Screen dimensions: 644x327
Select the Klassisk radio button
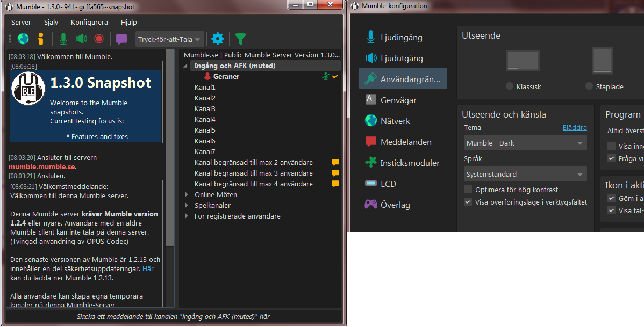[x=510, y=86]
